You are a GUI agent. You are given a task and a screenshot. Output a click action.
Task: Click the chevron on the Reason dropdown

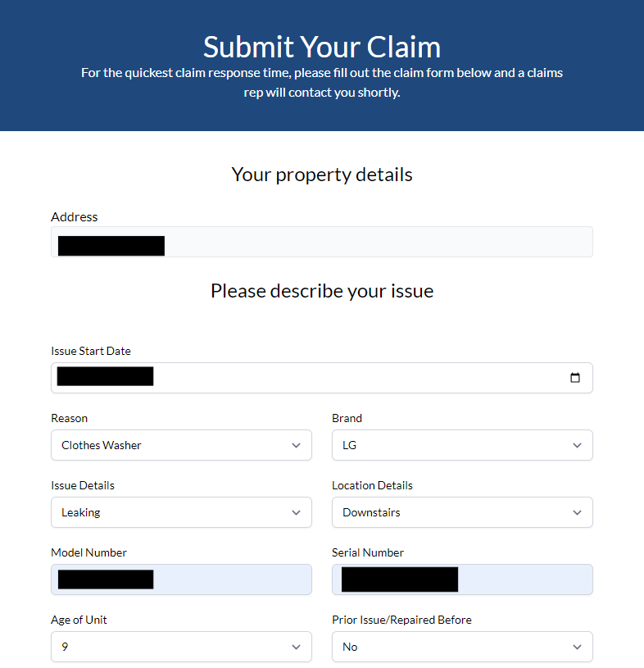(x=296, y=445)
